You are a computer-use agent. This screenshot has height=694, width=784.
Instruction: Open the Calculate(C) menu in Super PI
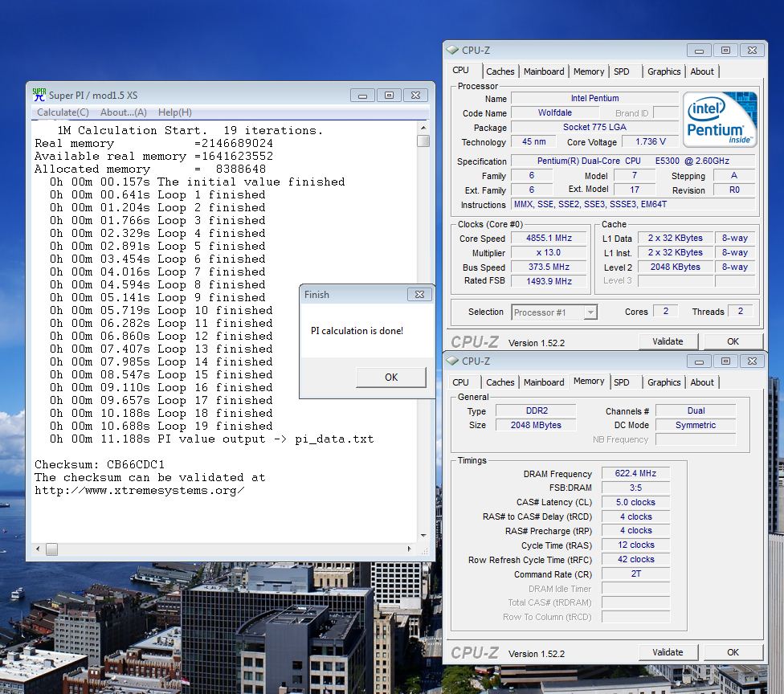63,112
